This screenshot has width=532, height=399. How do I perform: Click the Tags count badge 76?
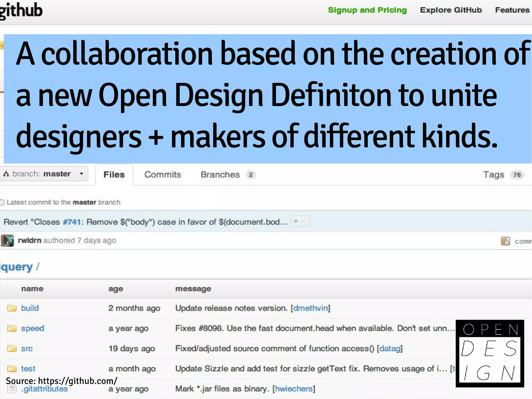pyautogui.click(x=517, y=175)
